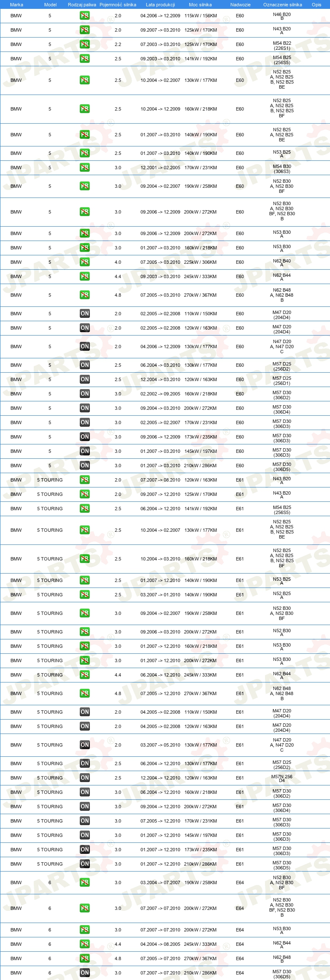This screenshot has width=330, height=980.
Task: Click the Marka column header
Action: [x=16, y=5]
